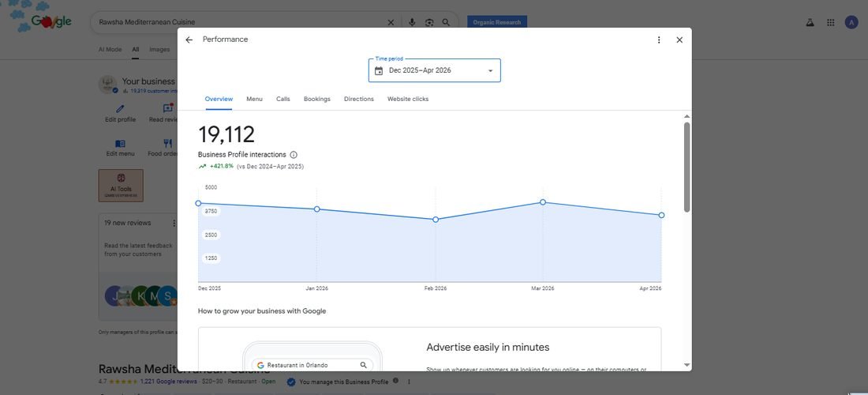Click the dialog's vertical scrollbar thumb
This screenshot has width=868, height=395.
click(x=687, y=167)
